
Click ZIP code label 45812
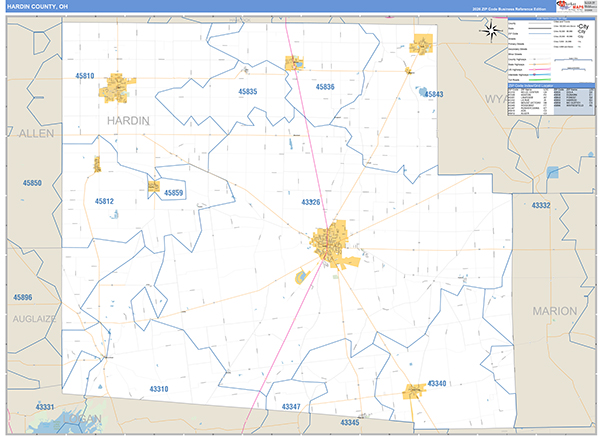(104, 201)
